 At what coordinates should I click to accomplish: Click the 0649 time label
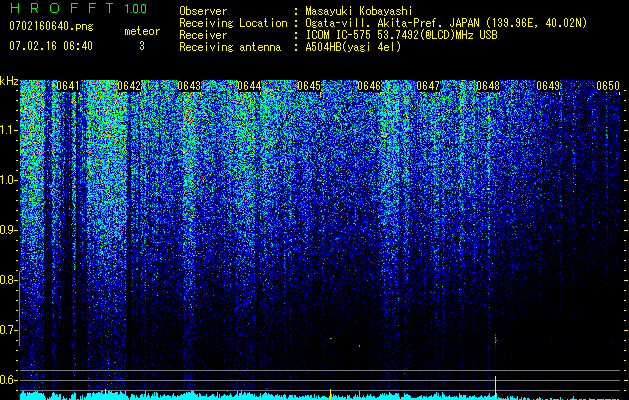[548, 86]
